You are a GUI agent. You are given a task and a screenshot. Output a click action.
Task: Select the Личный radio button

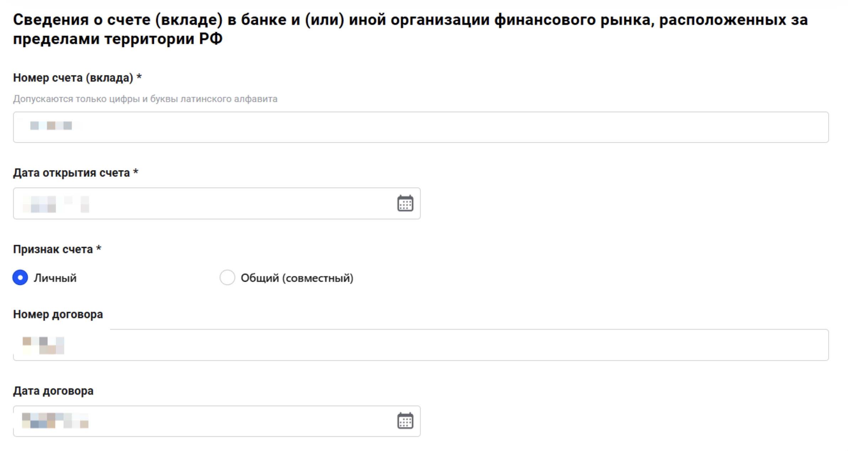pyautogui.click(x=20, y=277)
